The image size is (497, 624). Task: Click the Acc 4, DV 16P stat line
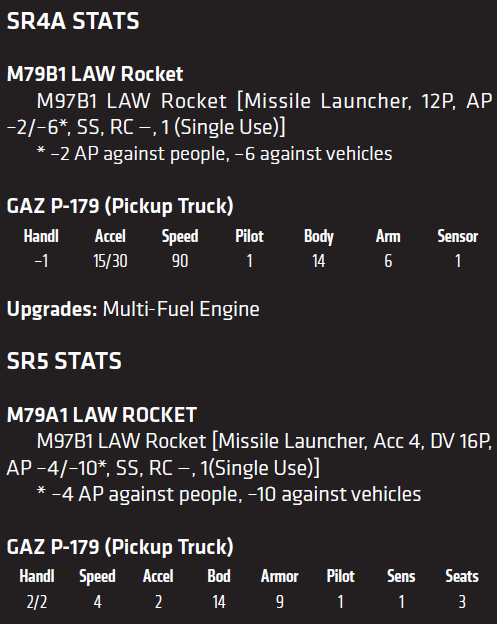point(249,454)
